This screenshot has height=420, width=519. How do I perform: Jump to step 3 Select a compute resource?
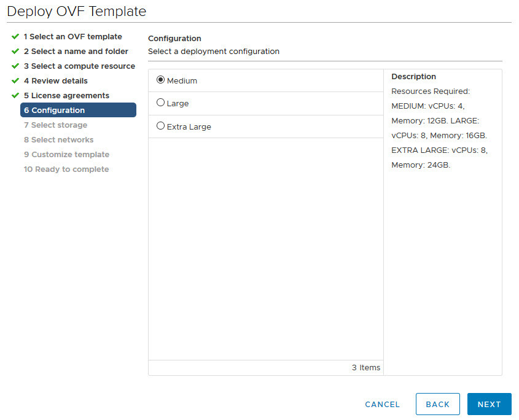pyautogui.click(x=79, y=66)
